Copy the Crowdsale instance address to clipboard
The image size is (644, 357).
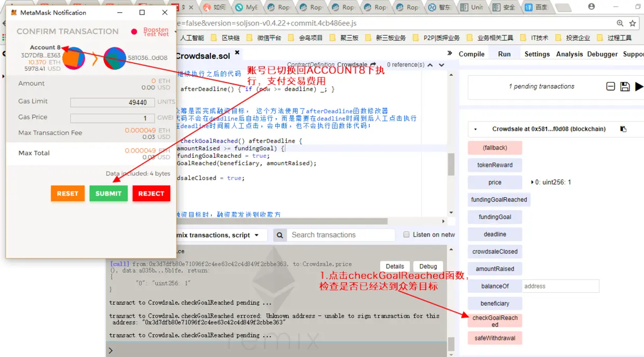(x=623, y=129)
